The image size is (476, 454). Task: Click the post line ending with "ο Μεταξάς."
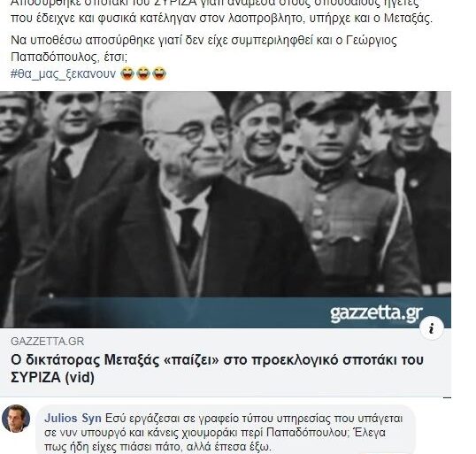(x=221, y=19)
